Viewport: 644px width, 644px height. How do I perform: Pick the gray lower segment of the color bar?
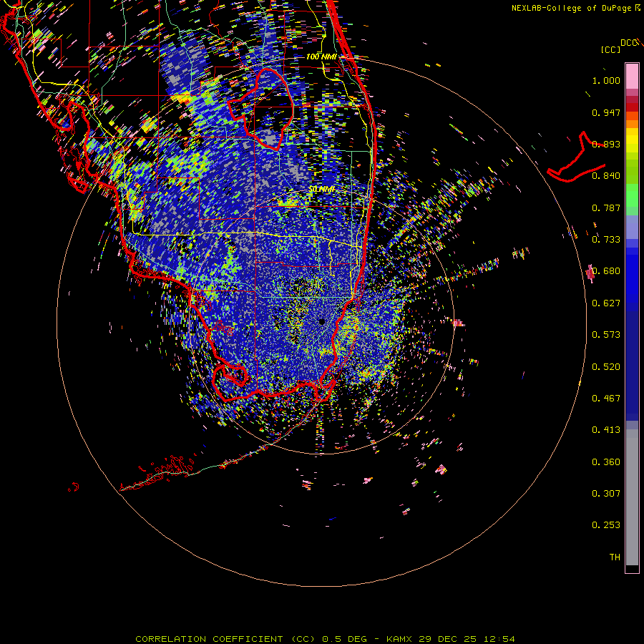click(x=632, y=497)
